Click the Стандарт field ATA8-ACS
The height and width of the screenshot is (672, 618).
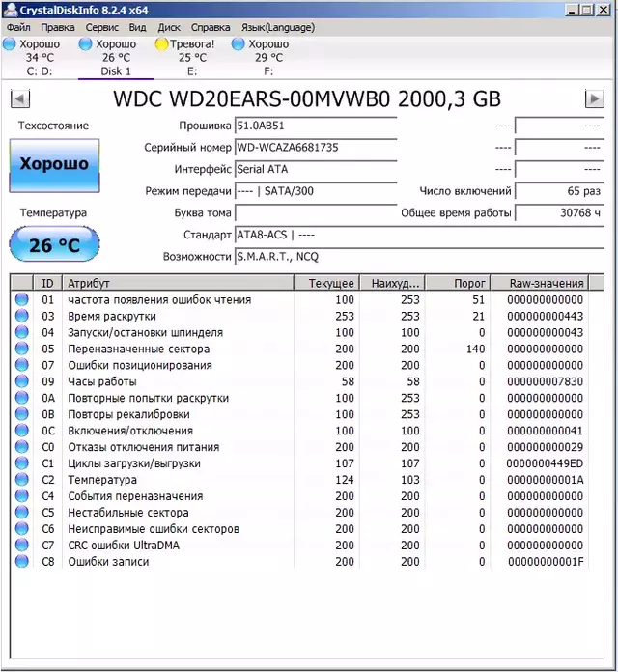click(420, 235)
